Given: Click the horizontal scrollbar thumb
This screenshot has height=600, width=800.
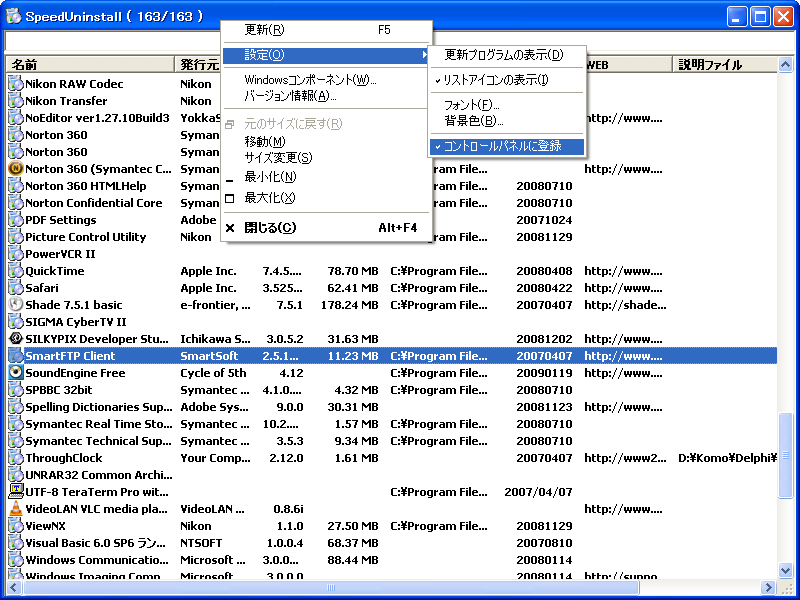Looking at the screenshot, I should point(331,587).
